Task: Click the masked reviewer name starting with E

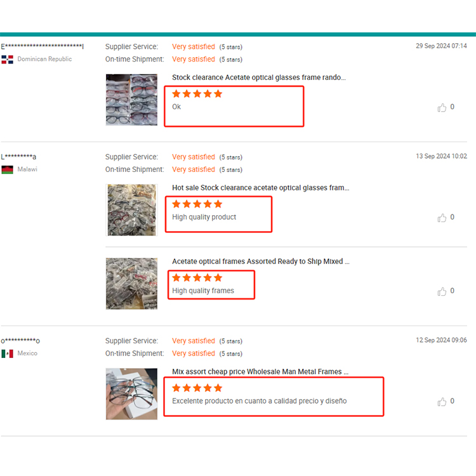Action: click(x=42, y=46)
